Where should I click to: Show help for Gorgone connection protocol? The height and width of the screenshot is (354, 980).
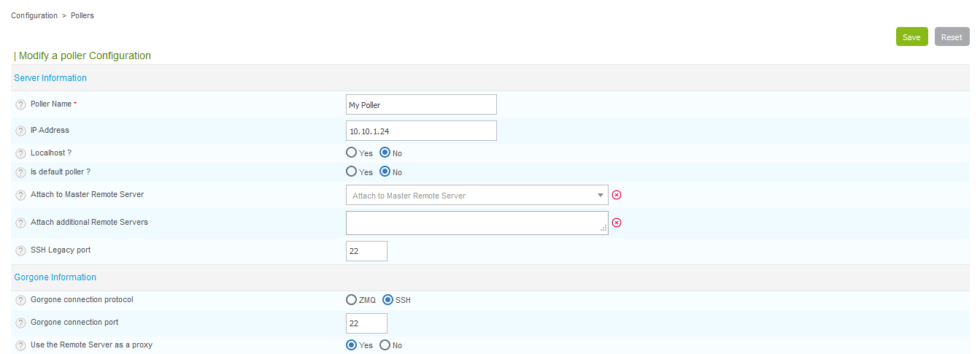coord(20,300)
